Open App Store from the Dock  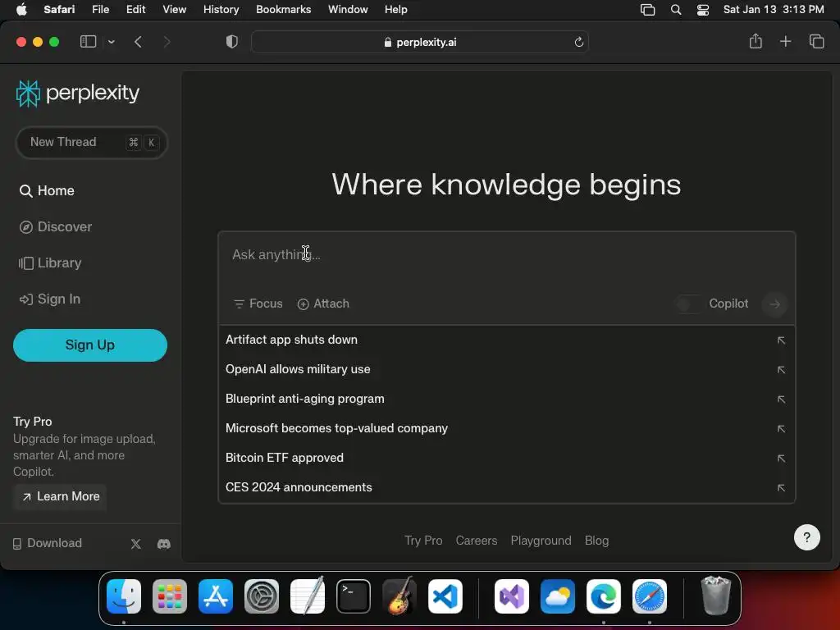point(216,596)
